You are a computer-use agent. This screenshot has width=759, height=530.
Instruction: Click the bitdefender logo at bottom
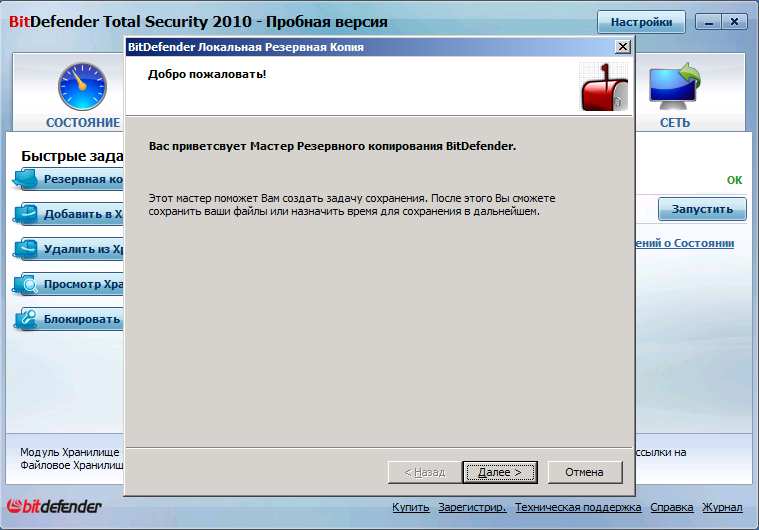(54, 506)
